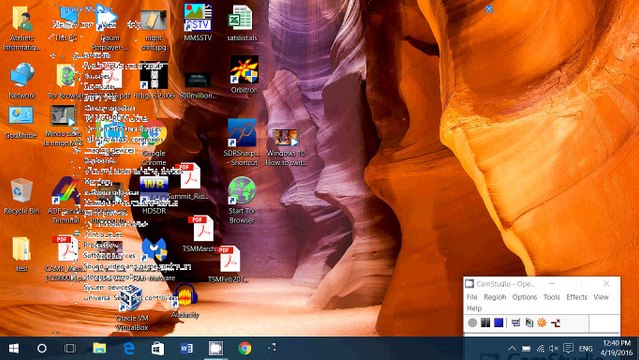Select the CAMS PDF file icon
The height and width of the screenshot is (360, 639).
coord(65,258)
